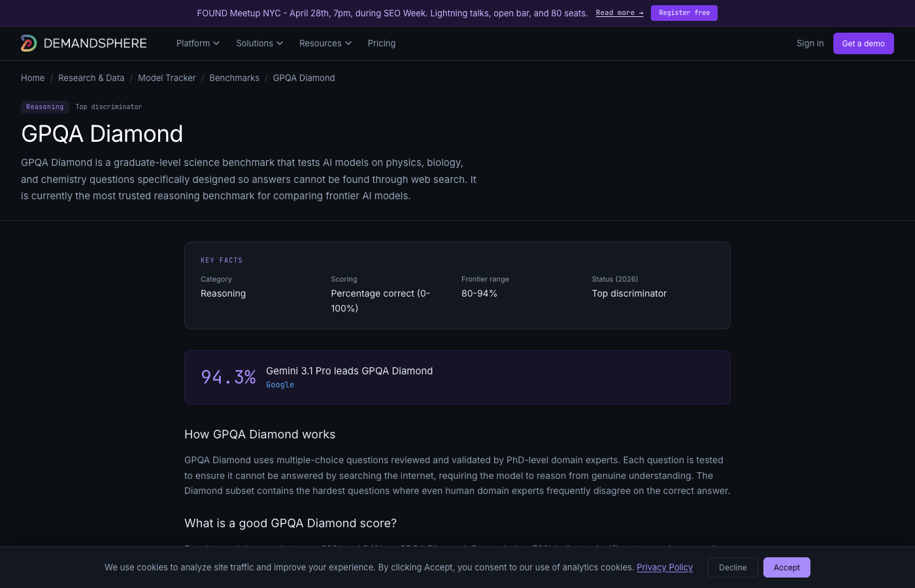Image resolution: width=915 pixels, height=588 pixels.
Task: Open Research & Data breadcrumb
Action: point(91,78)
